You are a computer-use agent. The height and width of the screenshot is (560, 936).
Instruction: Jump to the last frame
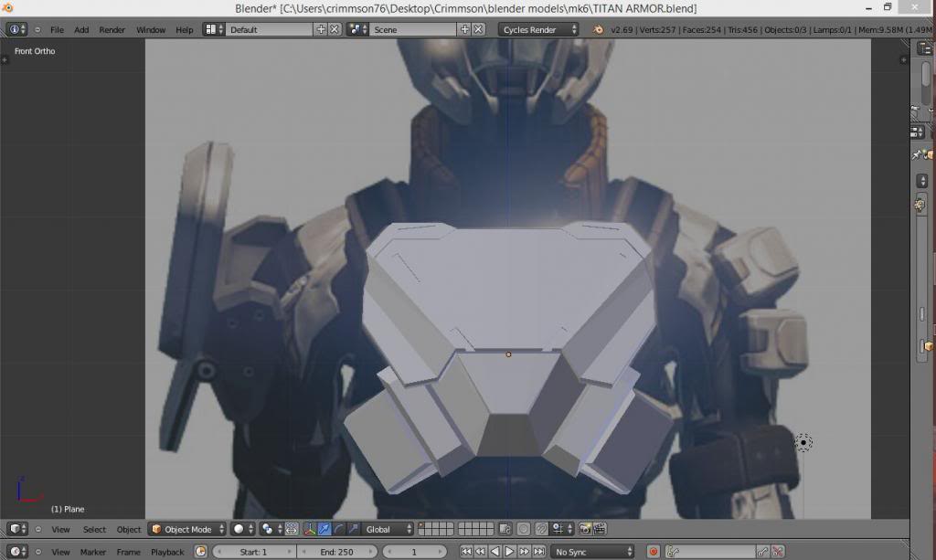[x=539, y=552]
